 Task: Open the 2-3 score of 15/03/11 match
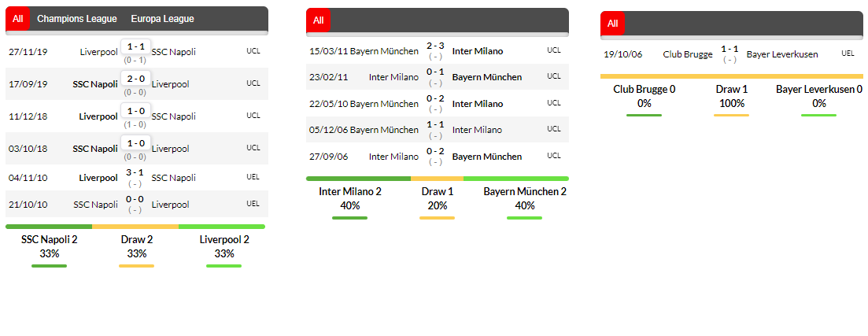click(x=435, y=46)
